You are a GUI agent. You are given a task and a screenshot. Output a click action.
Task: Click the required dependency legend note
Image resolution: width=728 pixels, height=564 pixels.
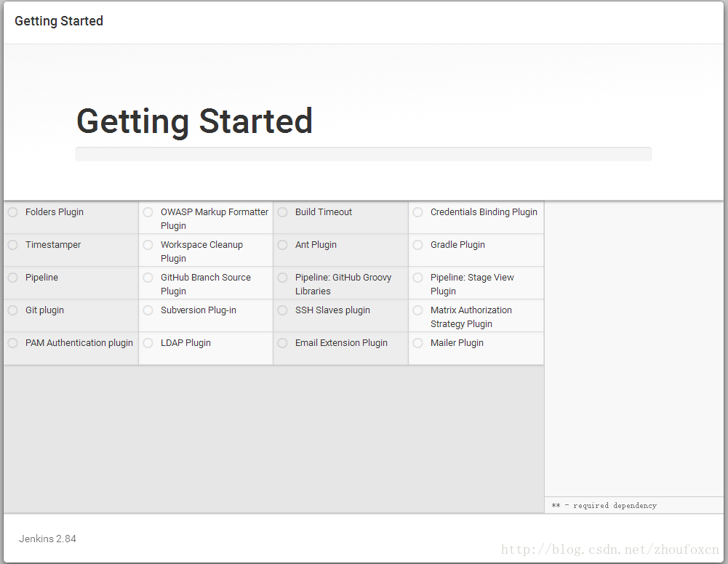(604, 505)
